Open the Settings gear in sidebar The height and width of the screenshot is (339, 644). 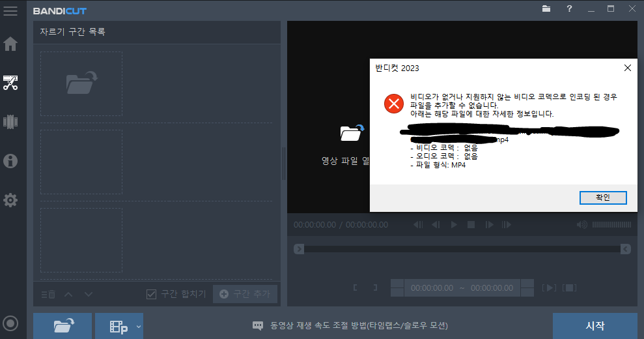pyautogui.click(x=10, y=200)
